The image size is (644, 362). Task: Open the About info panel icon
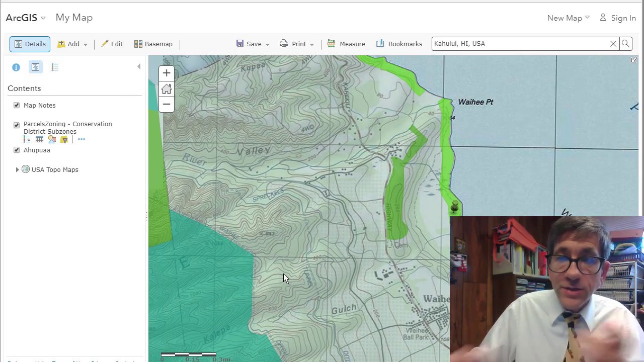click(x=16, y=67)
